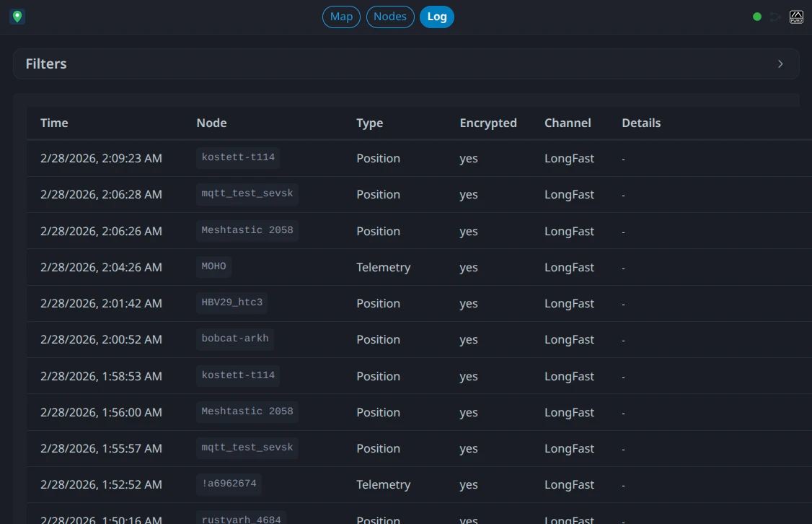812x524 pixels.
Task: Click the dimmed branch icon in header
Action: (x=775, y=17)
